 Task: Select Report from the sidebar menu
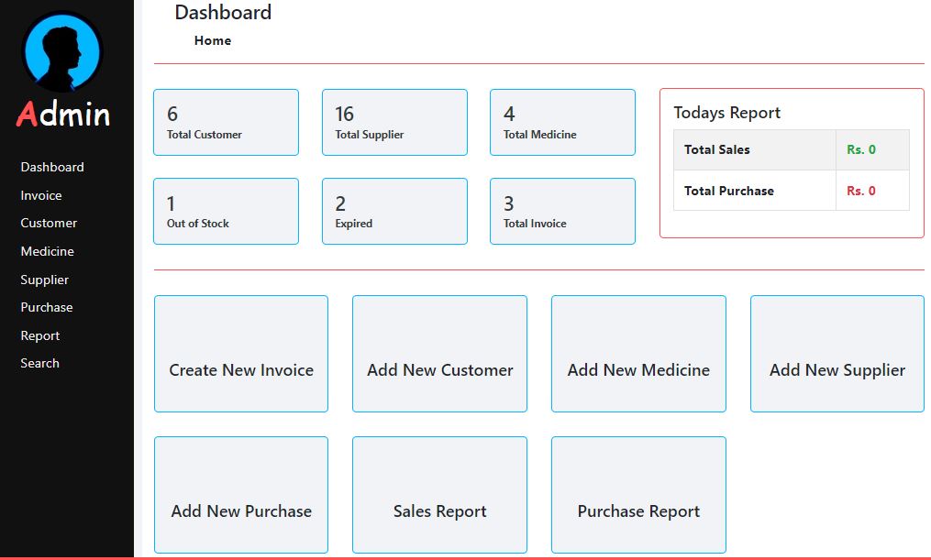40,335
